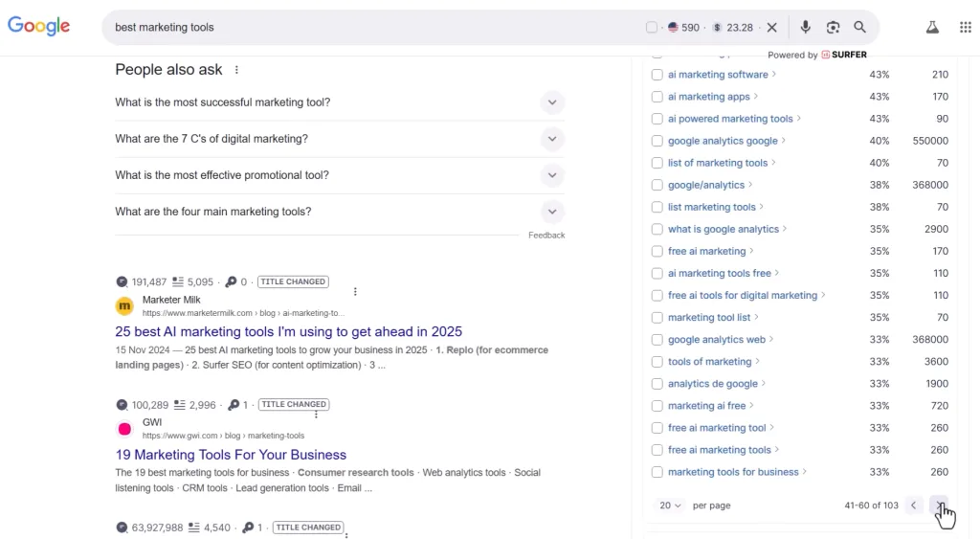The width and height of the screenshot is (980, 539).
Task: Clear the search query with X
Action: point(772,28)
